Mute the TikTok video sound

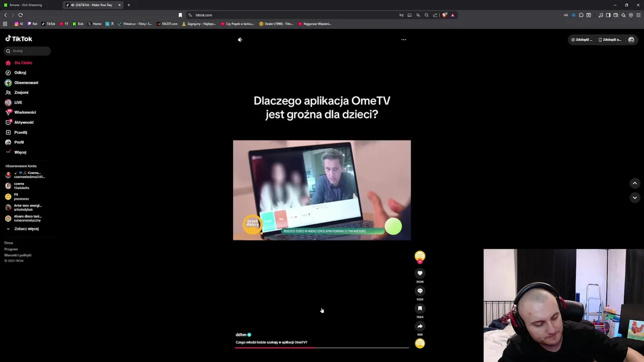240,40
